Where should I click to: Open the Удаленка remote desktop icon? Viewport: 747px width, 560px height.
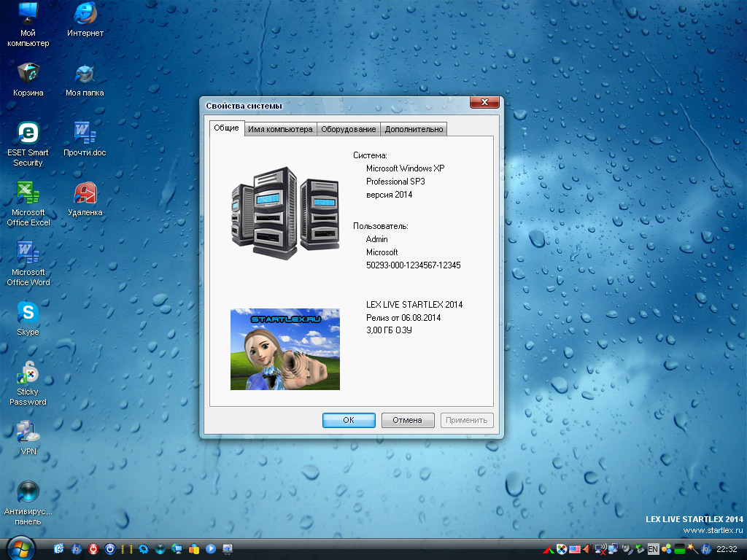click(85, 199)
